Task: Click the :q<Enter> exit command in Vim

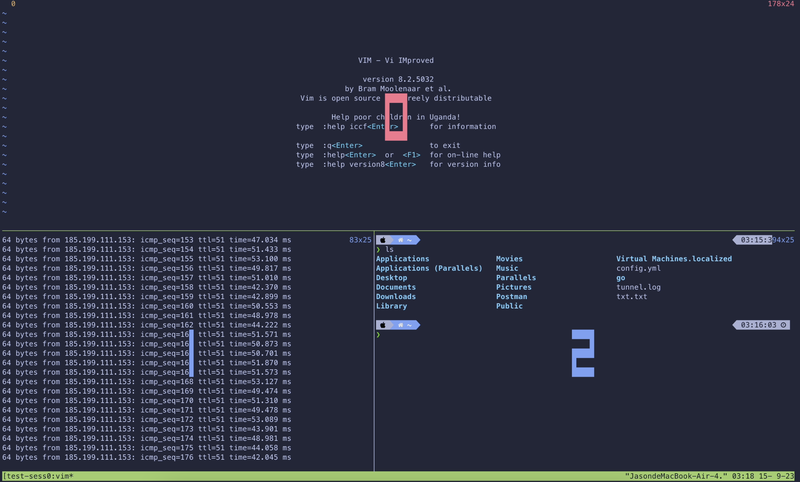Action: pyautogui.click(x=335, y=146)
